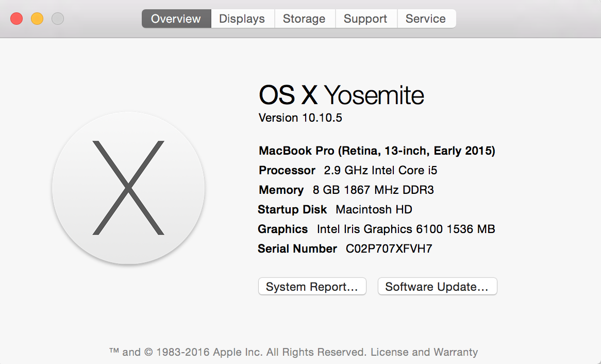601x364 pixels.
Task: Click the Macintosh HD startup disk name
Action: click(x=374, y=210)
